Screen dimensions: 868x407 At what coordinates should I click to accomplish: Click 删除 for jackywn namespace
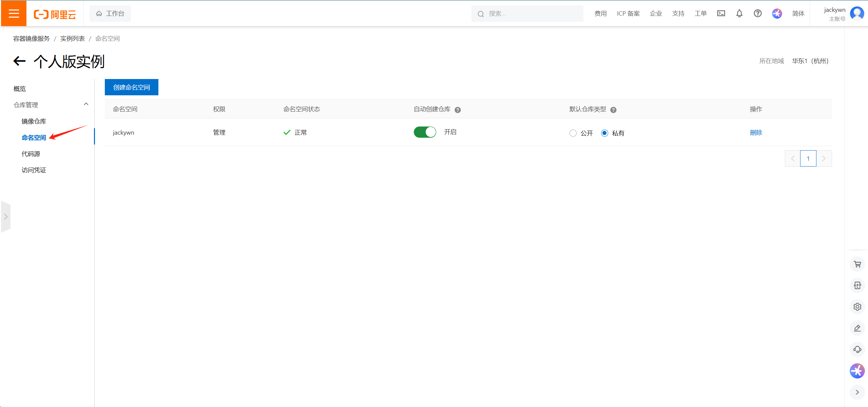point(756,133)
